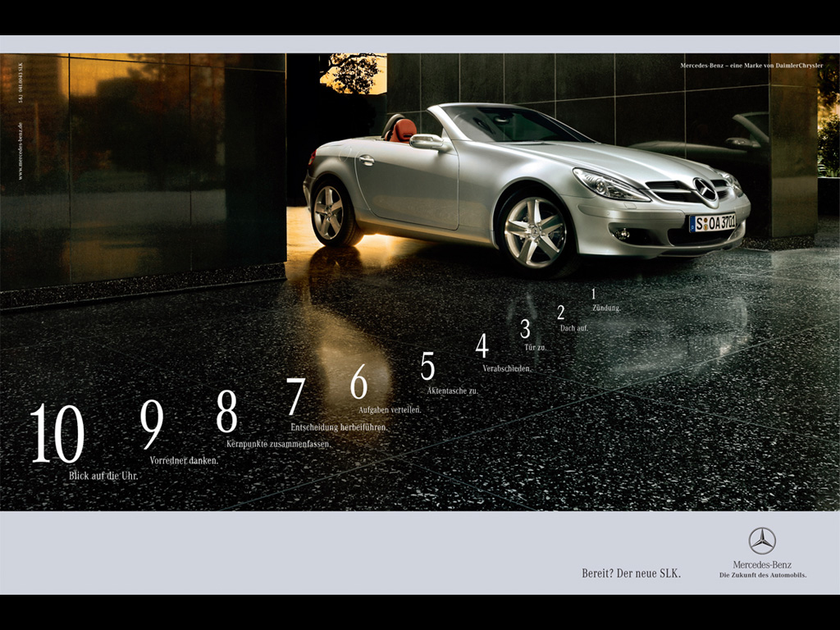
Task: Click the number 3 in the countdown
Action: pos(525,329)
